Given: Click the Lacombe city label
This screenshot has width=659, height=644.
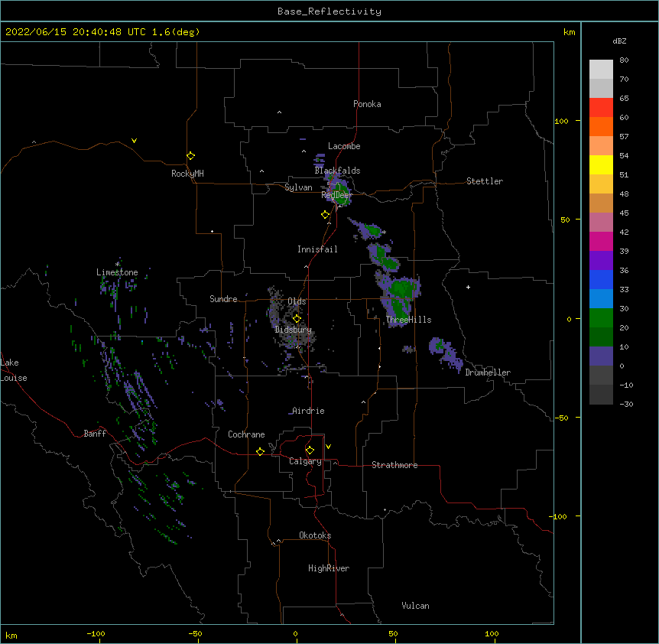Looking at the screenshot, I should (x=344, y=146).
